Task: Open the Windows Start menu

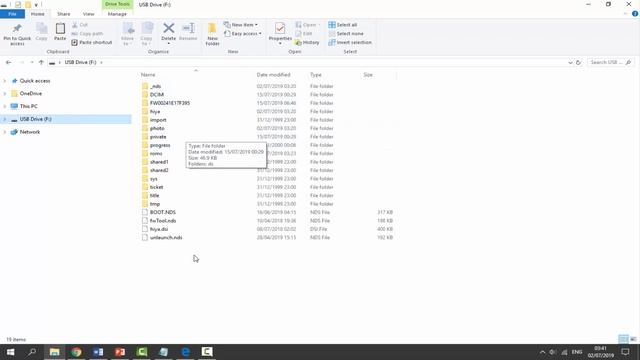Action: click(x=10, y=352)
